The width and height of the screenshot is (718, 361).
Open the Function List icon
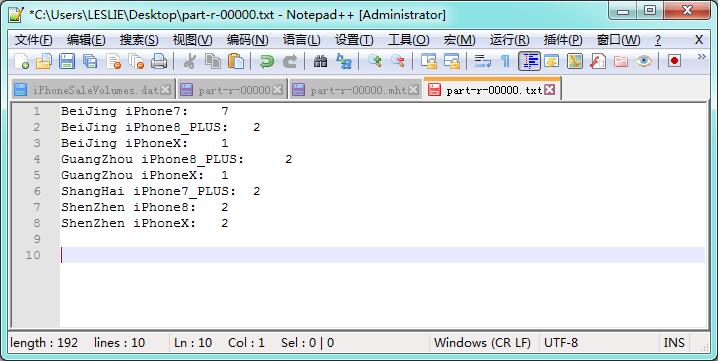pyautogui.click(x=598, y=61)
